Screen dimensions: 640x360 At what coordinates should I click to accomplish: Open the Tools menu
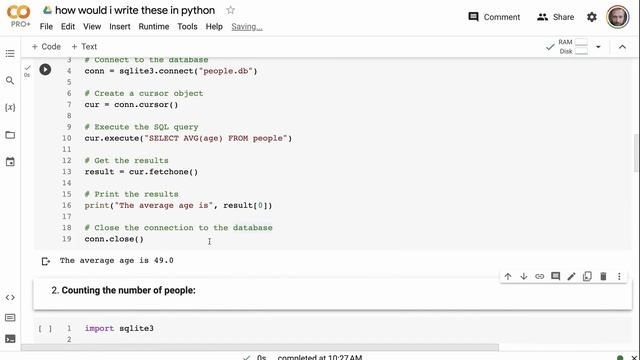[x=187, y=27]
